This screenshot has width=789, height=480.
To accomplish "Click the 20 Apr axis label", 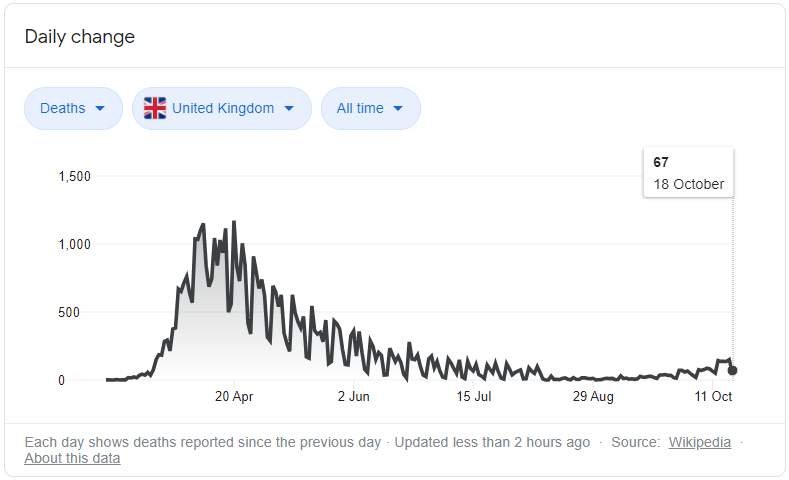I will tap(233, 397).
